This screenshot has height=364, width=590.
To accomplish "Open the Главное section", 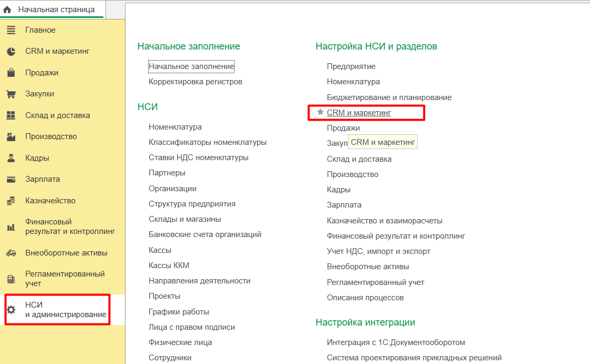I will click(40, 30).
